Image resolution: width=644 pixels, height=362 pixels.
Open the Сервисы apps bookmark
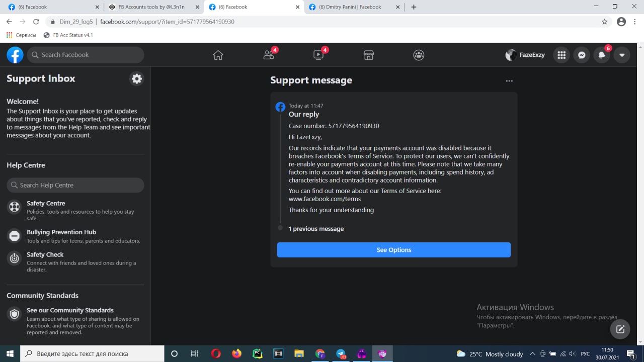pos(21,35)
